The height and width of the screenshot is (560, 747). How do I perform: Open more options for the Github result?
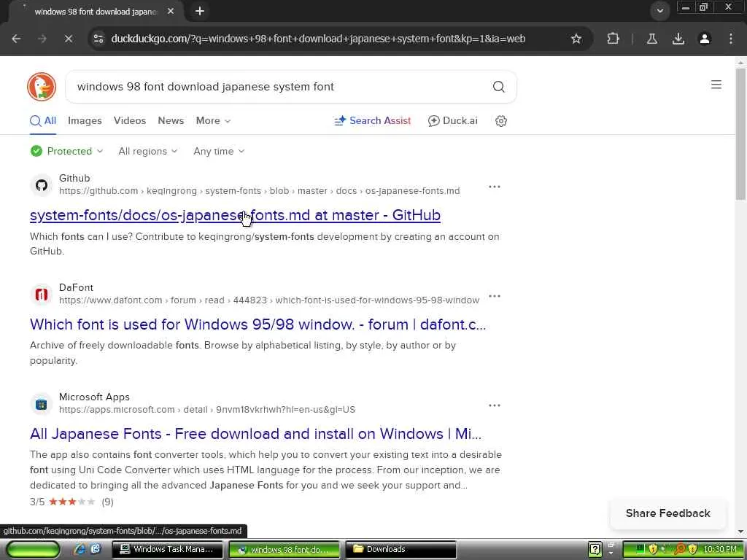[x=495, y=187]
